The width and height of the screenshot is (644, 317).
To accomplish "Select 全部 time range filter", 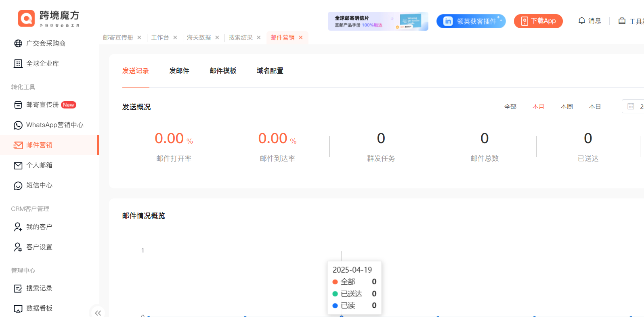I will tap(510, 107).
